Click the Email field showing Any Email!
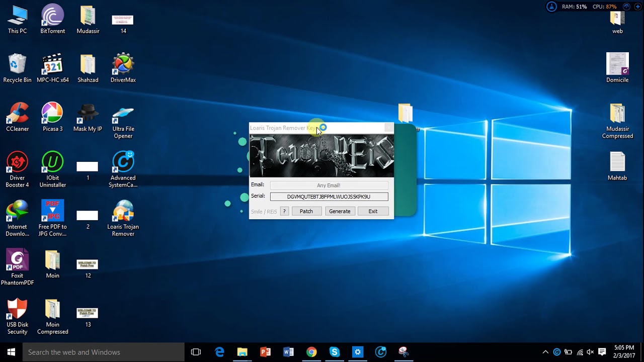The width and height of the screenshot is (644, 362). pyautogui.click(x=329, y=185)
